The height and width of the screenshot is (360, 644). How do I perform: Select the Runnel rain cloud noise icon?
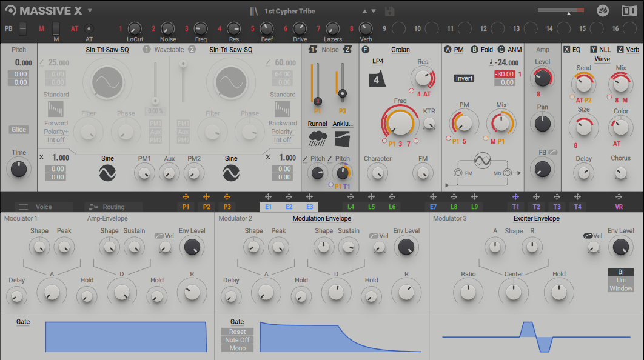click(x=318, y=139)
